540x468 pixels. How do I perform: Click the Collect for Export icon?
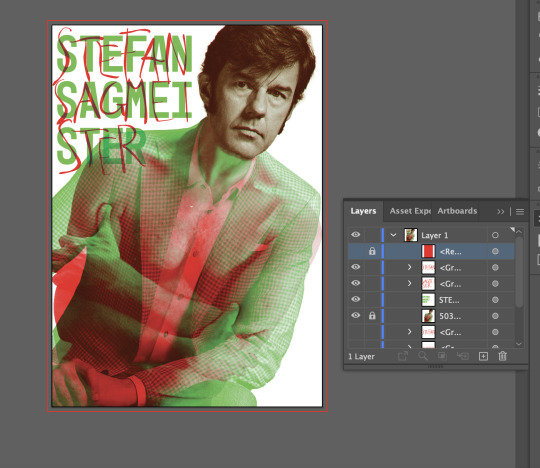[403, 356]
